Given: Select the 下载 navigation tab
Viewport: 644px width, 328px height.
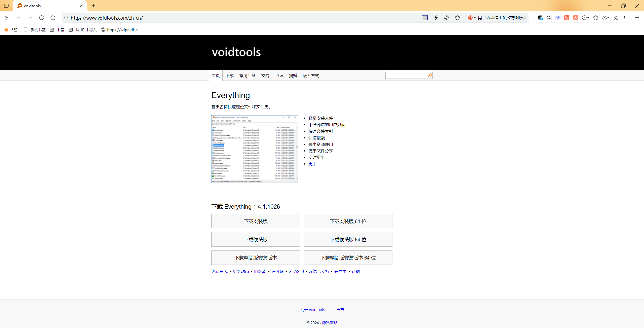Looking at the screenshot, I should tap(229, 76).
